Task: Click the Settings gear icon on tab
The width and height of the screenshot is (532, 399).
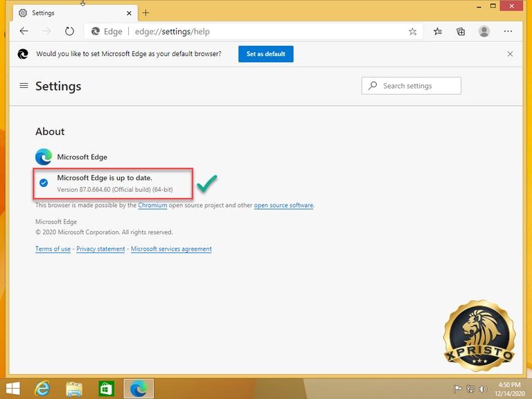Action: (x=23, y=13)
